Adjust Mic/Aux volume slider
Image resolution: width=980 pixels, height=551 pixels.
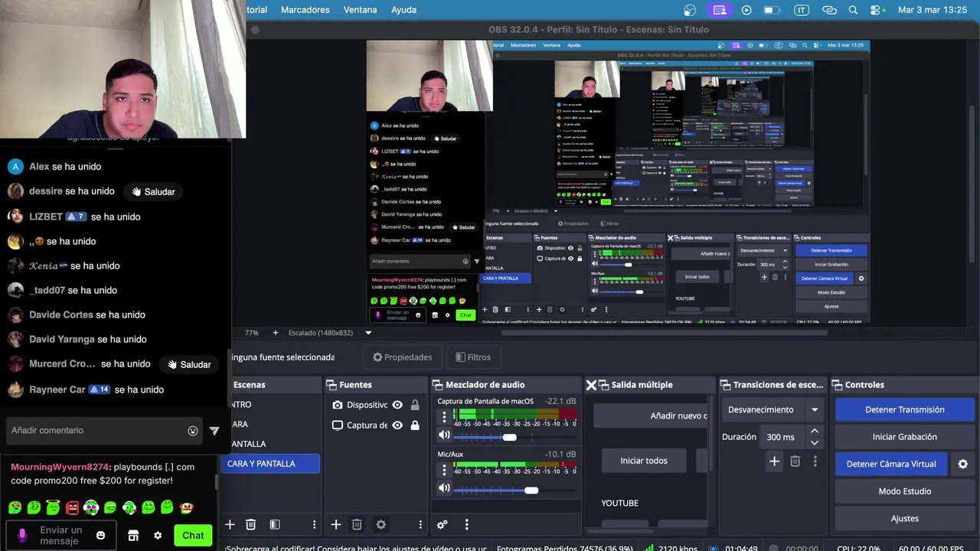coord(531,490)
